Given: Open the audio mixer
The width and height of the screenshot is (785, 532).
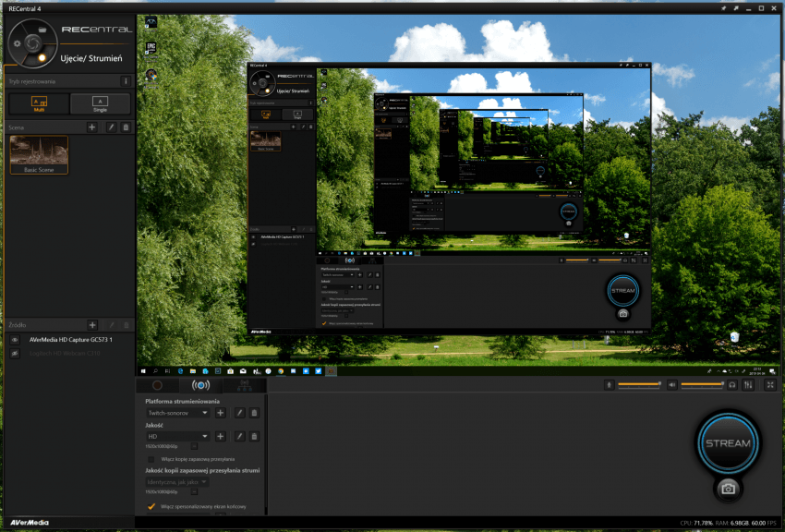Looking at the screenshot, I should coord(748,384).
